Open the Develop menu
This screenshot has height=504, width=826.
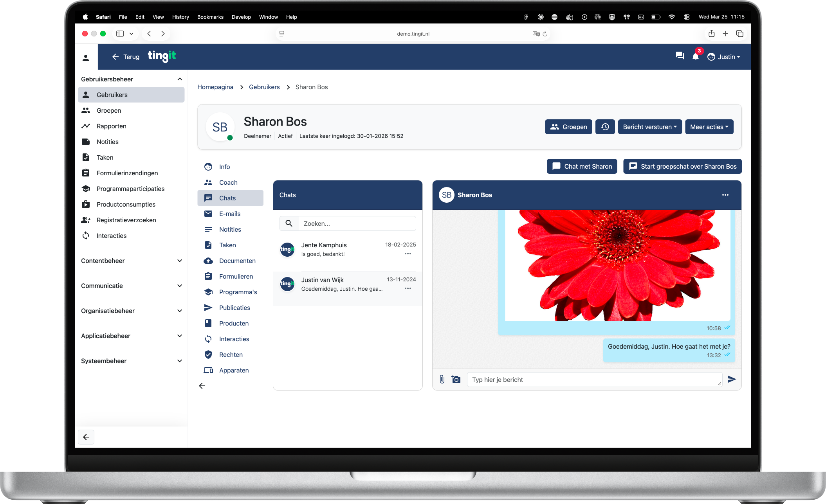click(x=241, y=17)
